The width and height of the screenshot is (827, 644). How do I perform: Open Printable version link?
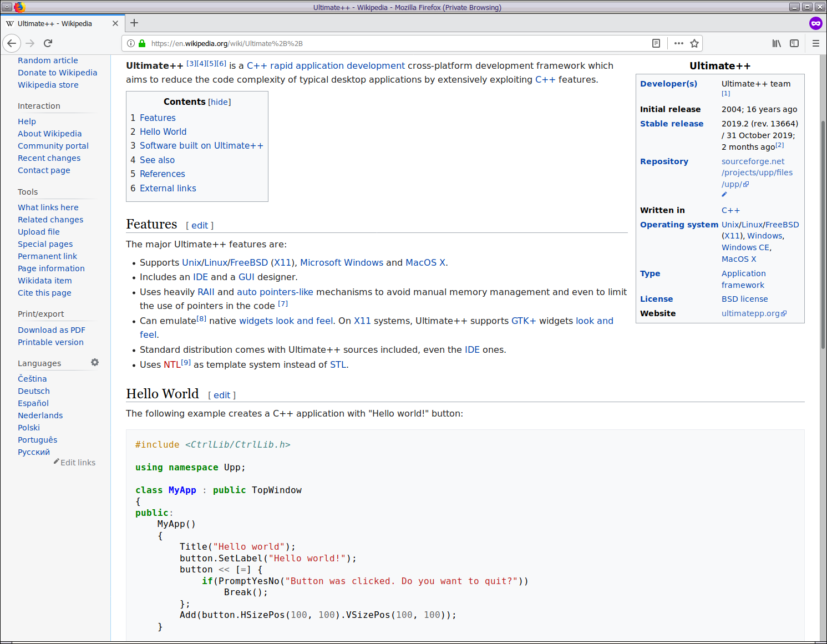point(50,342)
